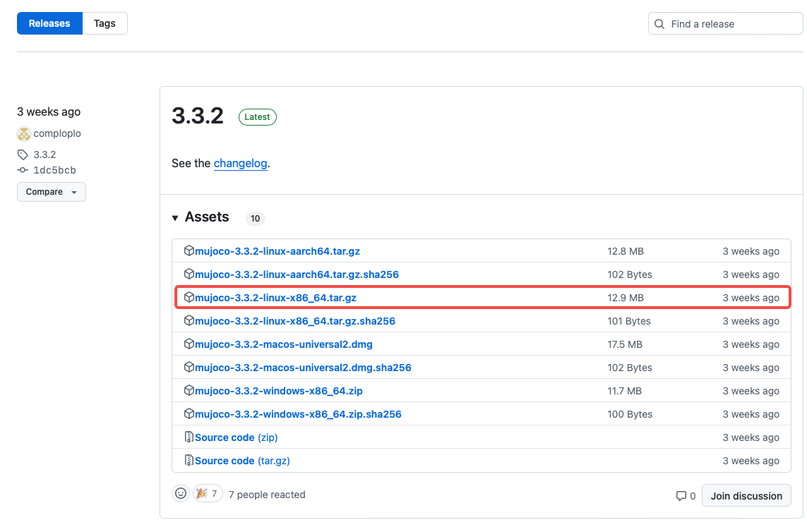Viewport: 807px width, 532px height.
Task: Open the changelog link
Action: pyautogui.click(x=240, y=163)
